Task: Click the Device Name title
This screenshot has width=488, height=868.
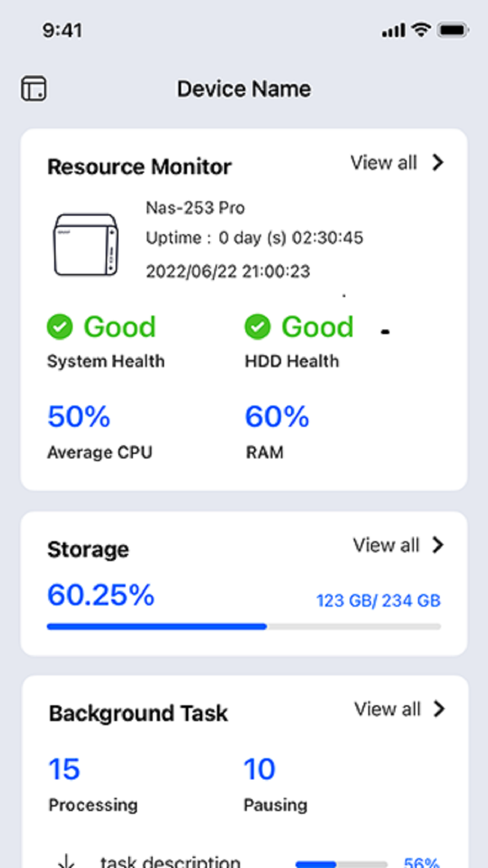Action: pyautogui.click(x=244, y=89)
